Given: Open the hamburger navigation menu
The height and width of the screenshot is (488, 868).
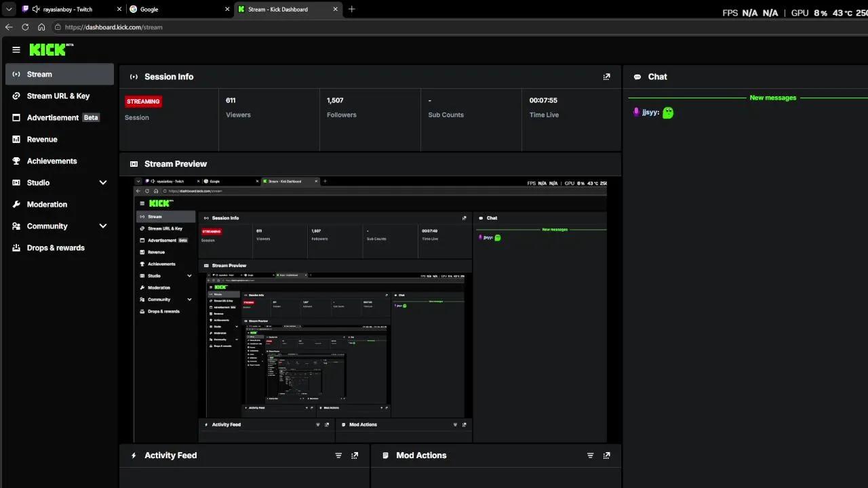Looking at the screenshot, I should (16, 49).
